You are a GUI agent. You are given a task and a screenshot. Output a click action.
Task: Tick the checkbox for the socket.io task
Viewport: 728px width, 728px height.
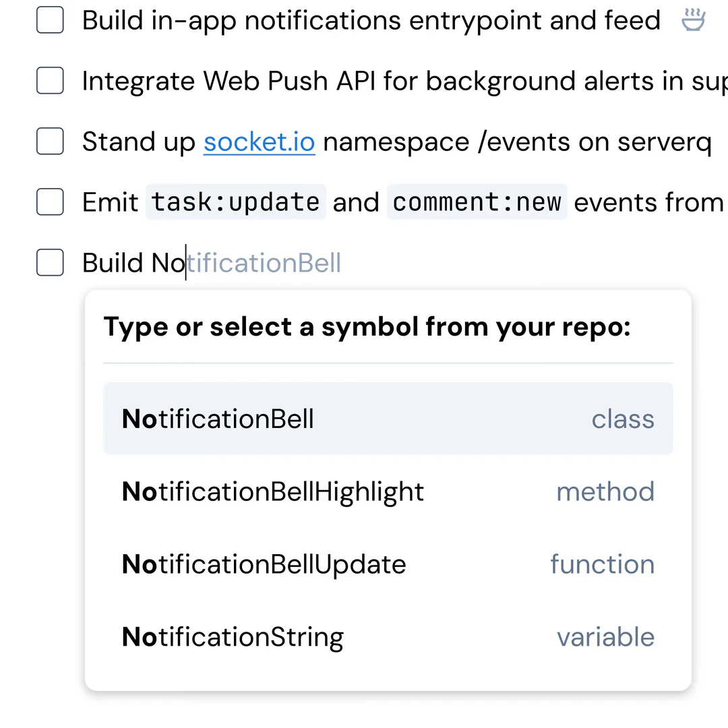coord(50,142)
